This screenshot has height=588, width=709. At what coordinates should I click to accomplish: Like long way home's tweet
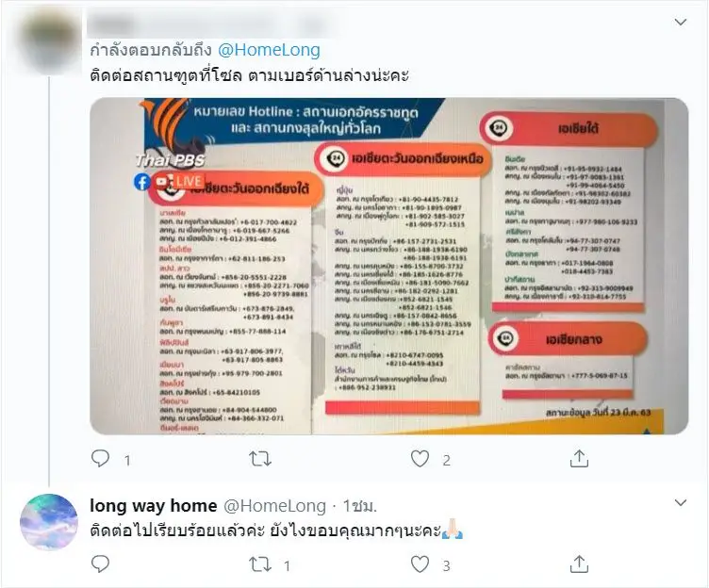coord(420,564)
